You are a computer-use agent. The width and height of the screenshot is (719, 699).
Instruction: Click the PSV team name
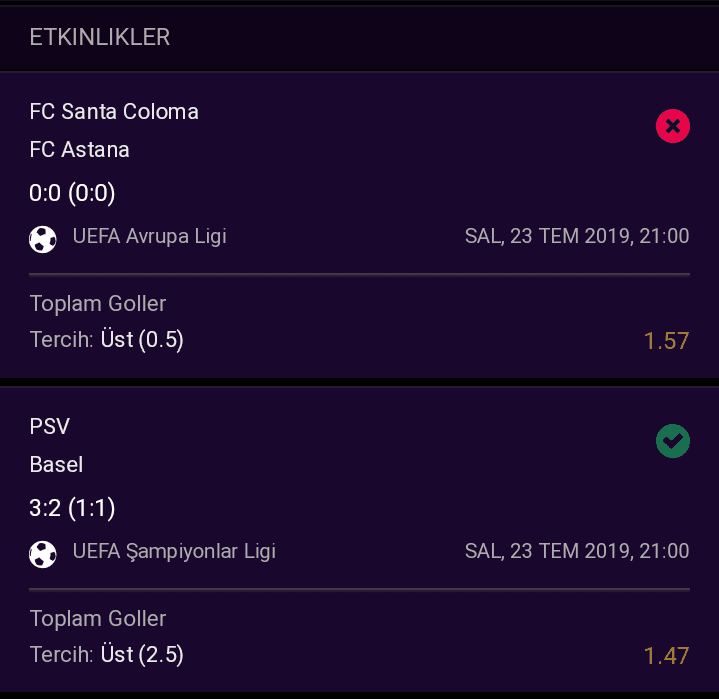click(50, 426)
